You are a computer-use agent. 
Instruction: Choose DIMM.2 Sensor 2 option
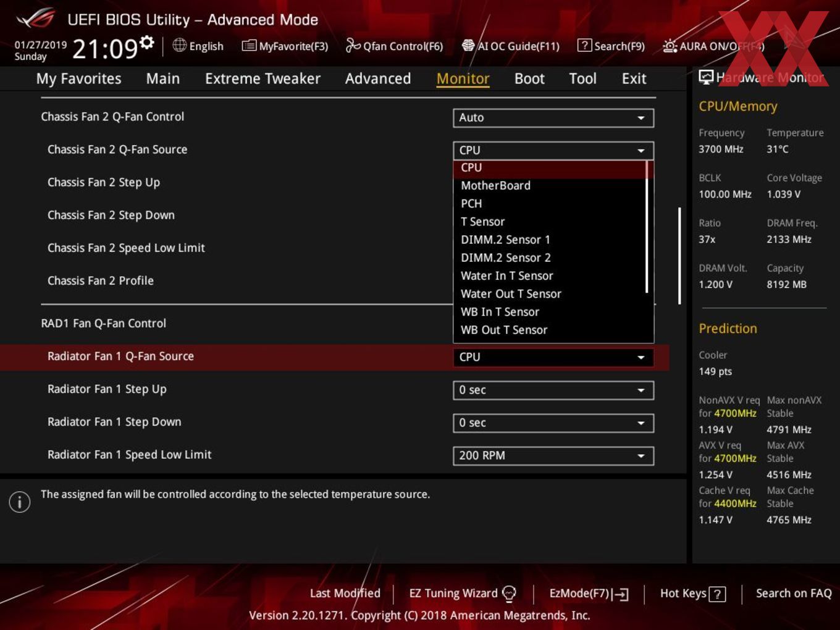point(549,258)
